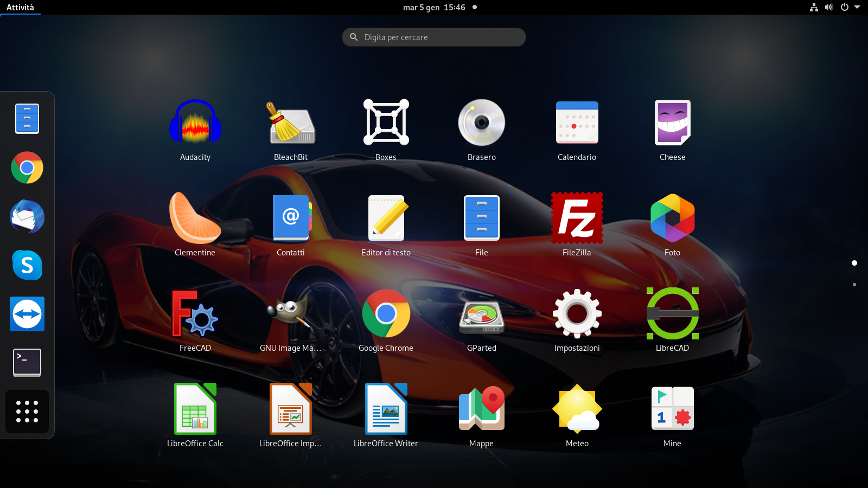The width and height of the screenshot is (868, 488).
Task: Open Impostazioni settings
Action: [577, 320]
